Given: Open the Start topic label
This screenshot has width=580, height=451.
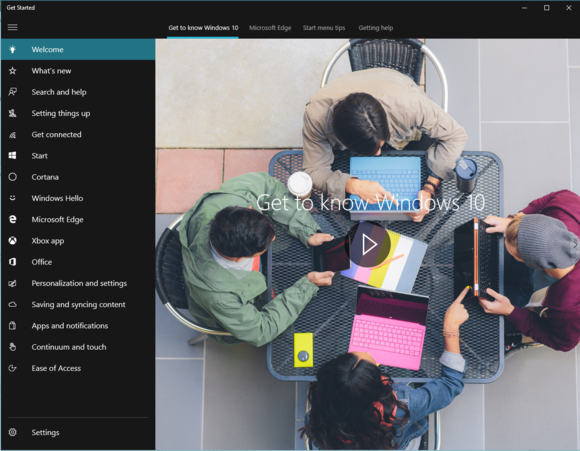Looking at the screenshot, I should tap(40, 156).
